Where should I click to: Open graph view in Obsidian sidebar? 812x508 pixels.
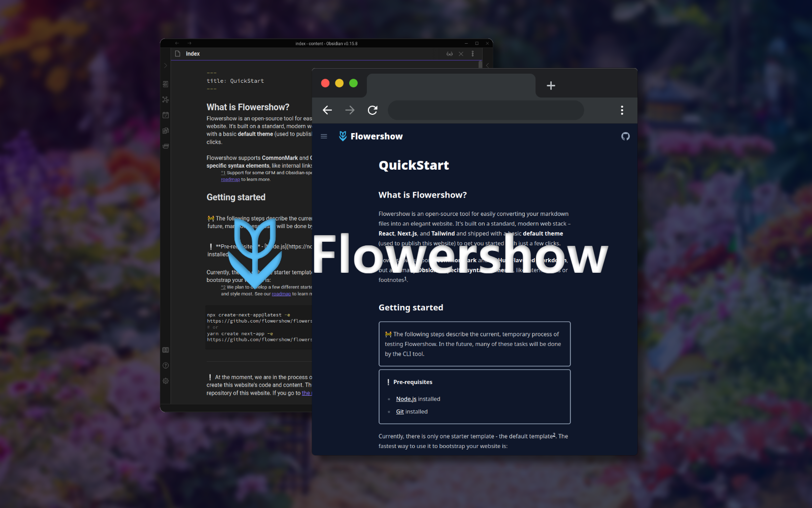[x=165, y=100]
